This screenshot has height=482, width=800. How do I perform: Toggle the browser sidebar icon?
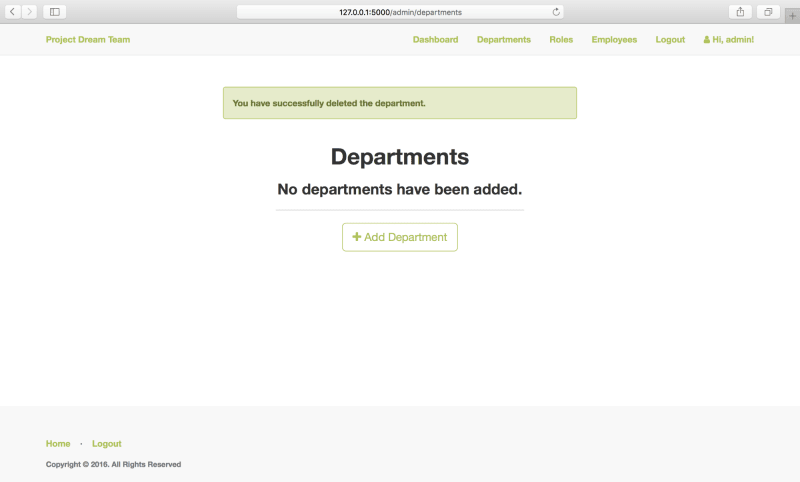[x=55, y=12]
